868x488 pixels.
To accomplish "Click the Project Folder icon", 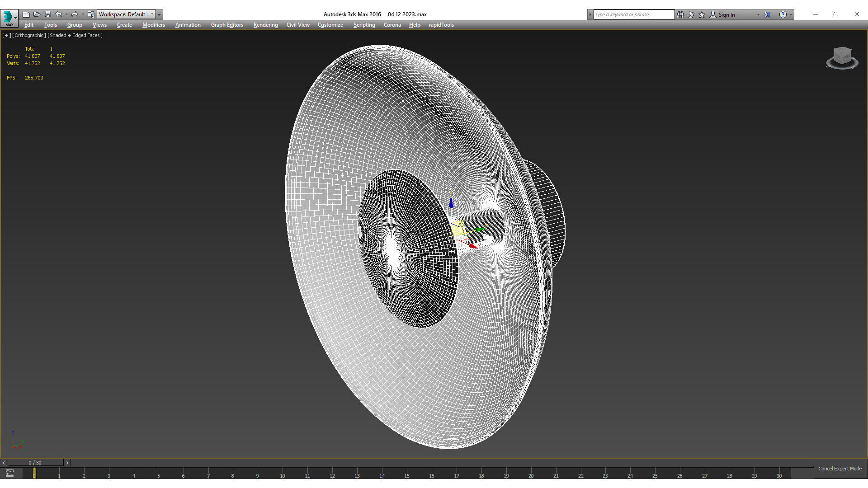I will pos(91,14).
